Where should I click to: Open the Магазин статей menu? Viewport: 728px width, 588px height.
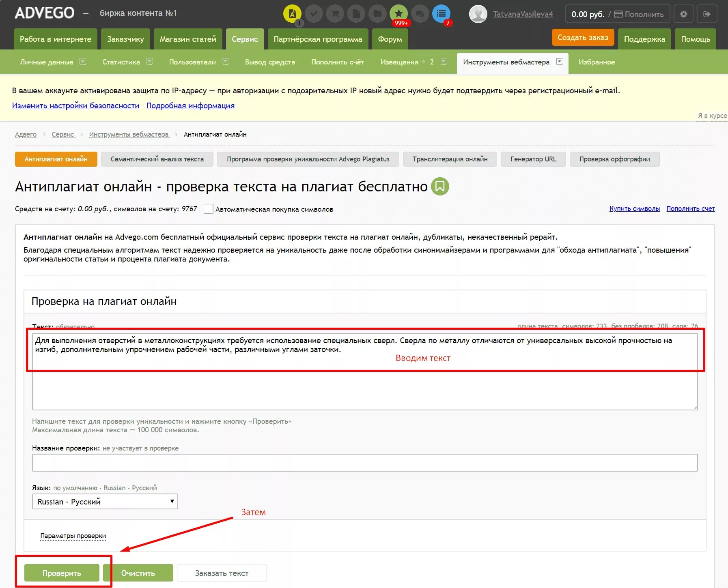click(188, 39)
